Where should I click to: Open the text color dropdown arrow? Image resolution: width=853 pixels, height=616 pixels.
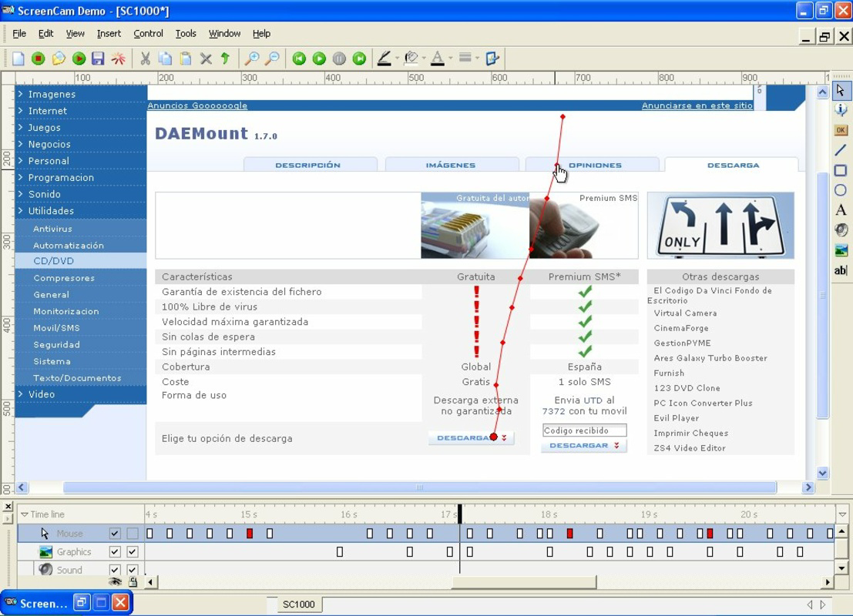tap(451, 59)
